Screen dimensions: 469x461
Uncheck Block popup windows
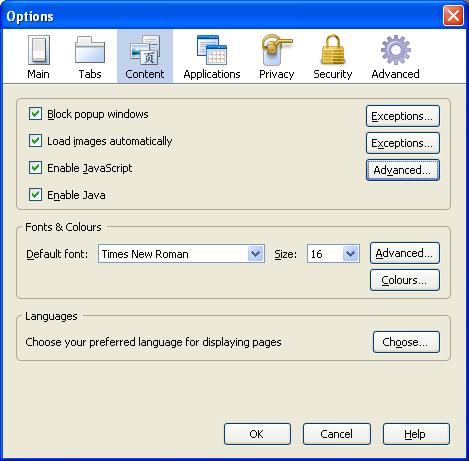coord(35,114)
